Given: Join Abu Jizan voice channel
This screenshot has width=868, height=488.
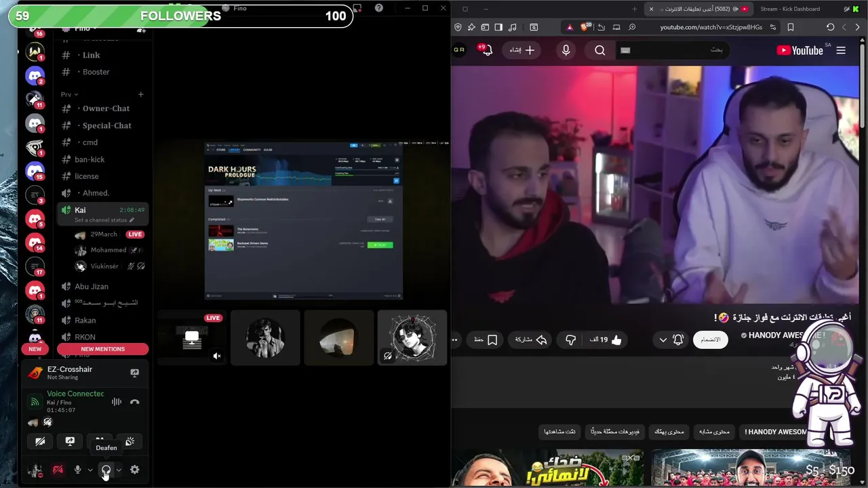Looking at the screenshot, I should point(102,287).
